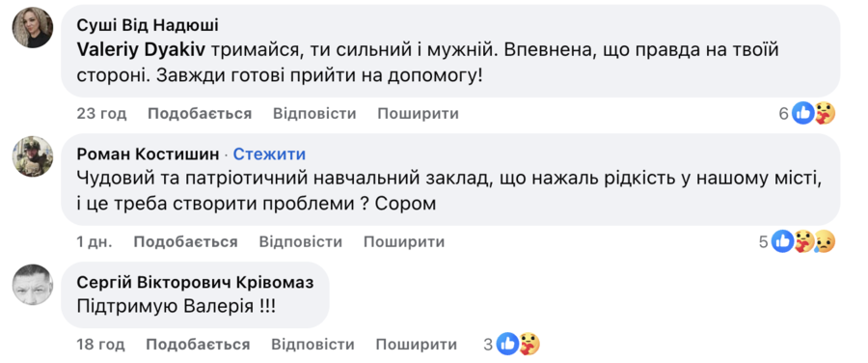The image size is (868, 363).
Task: Follow Роман Костишин via Стежити link
Action: 269,154
